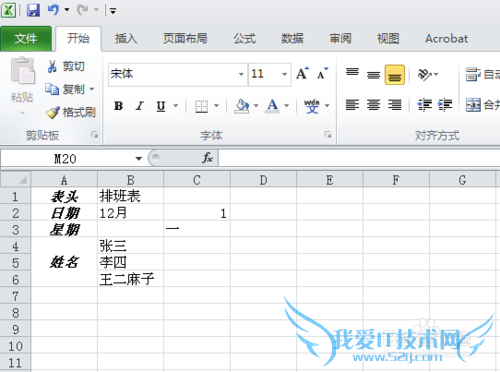This screenshot has width=500, height=372.
Task: Switch to the 数据 (Data) tab
Action: pyautogui.click(x=292, y=39)
